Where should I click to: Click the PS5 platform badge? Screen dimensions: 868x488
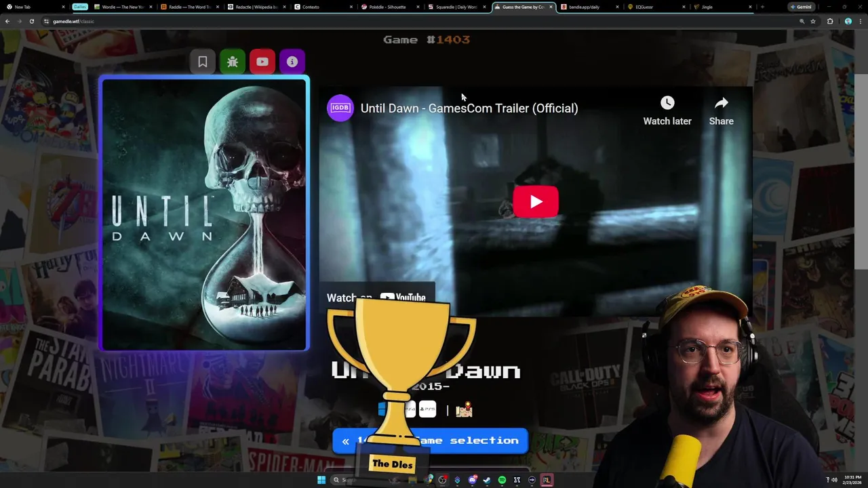427,409
